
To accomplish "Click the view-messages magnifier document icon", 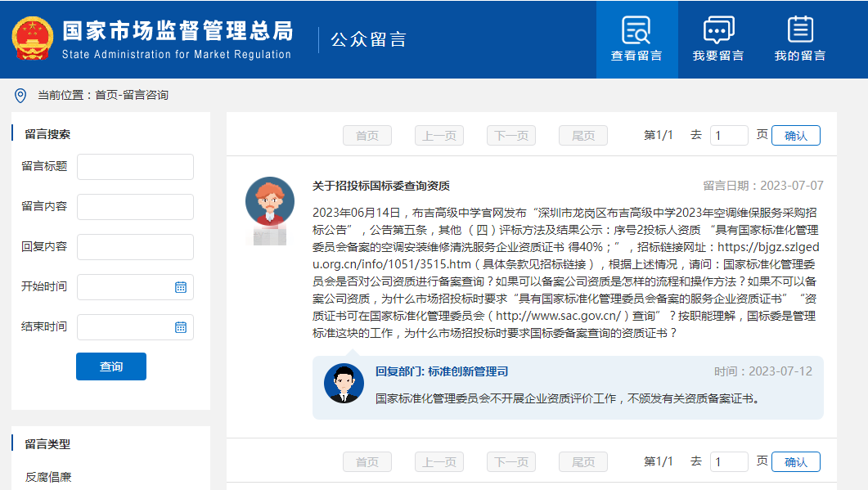I will [636, 30].
